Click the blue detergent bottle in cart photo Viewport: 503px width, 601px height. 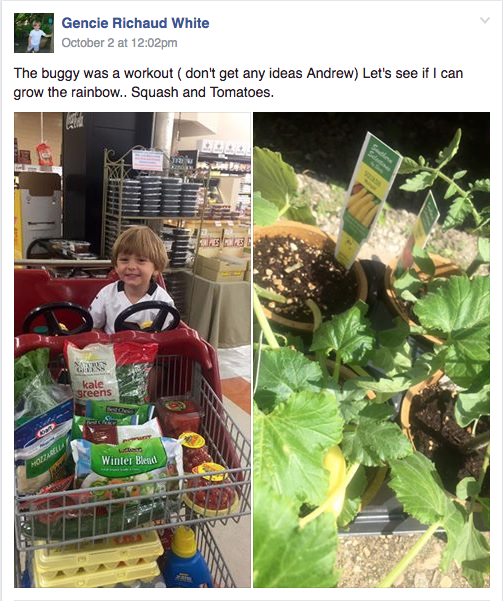187,558
